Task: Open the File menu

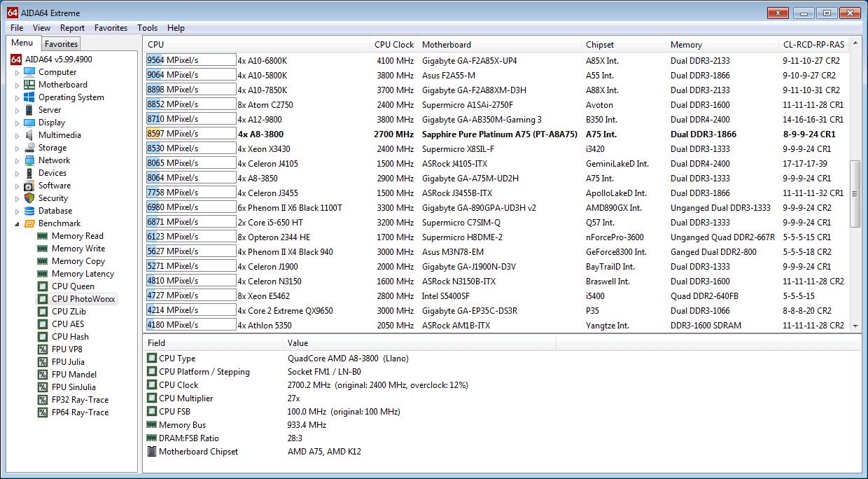Action: 17,28
